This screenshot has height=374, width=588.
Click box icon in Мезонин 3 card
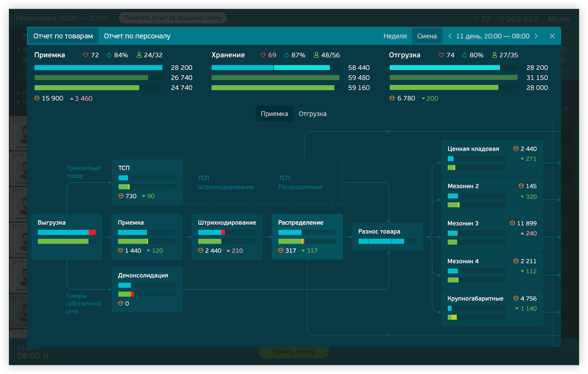[x=512, y=223]
